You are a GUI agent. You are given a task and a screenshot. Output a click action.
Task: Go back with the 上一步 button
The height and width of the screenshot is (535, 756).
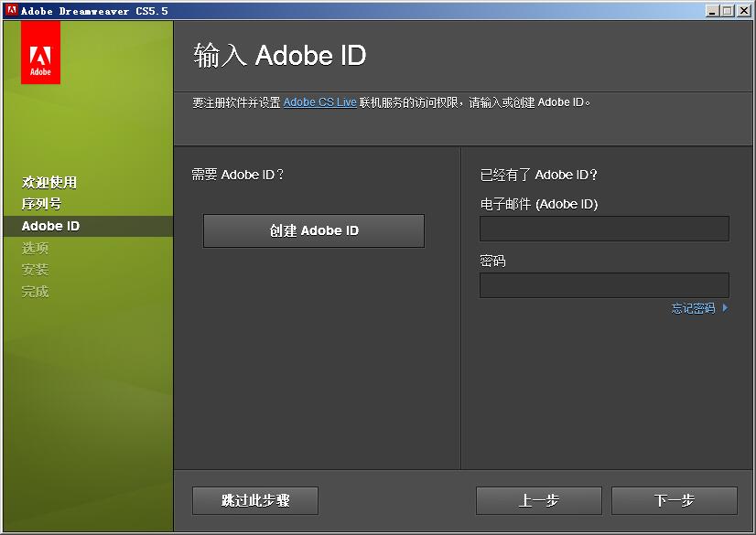tap(538, 500)
